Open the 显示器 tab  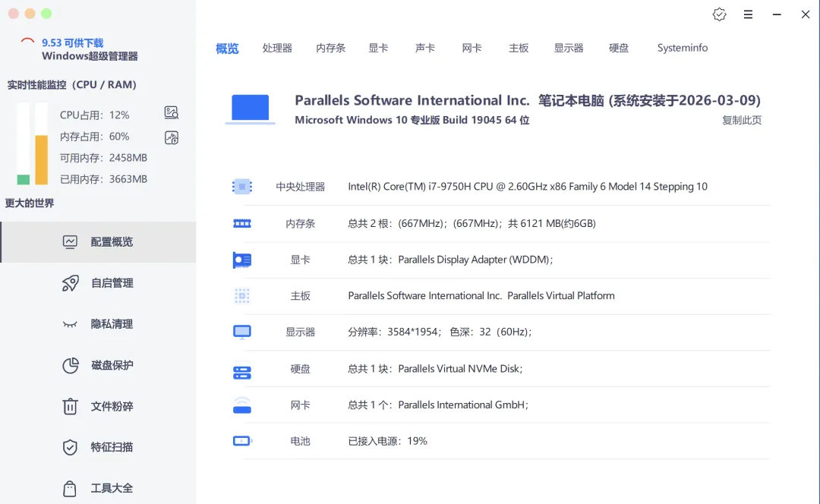point(569,48)
